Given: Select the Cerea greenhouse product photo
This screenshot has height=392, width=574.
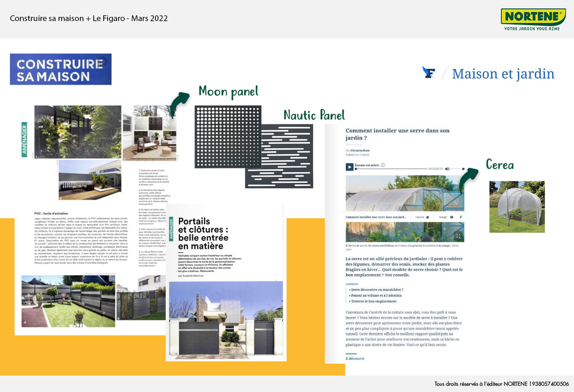Looking at the screenshot, I should pyautogui.click(x=517, y=206).
